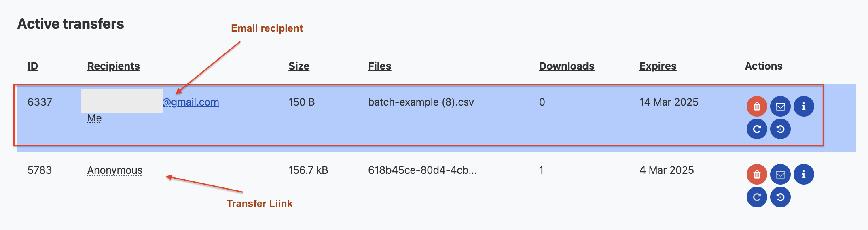
Task: Click the history clock icon for transfer 6337
Action: tap(780, 129)
